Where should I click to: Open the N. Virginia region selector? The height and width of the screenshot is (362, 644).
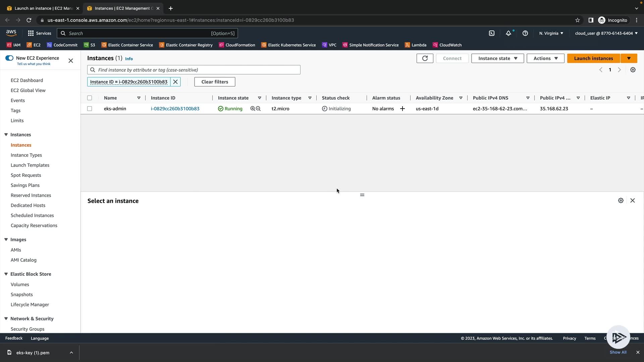[x=551, y=33]
